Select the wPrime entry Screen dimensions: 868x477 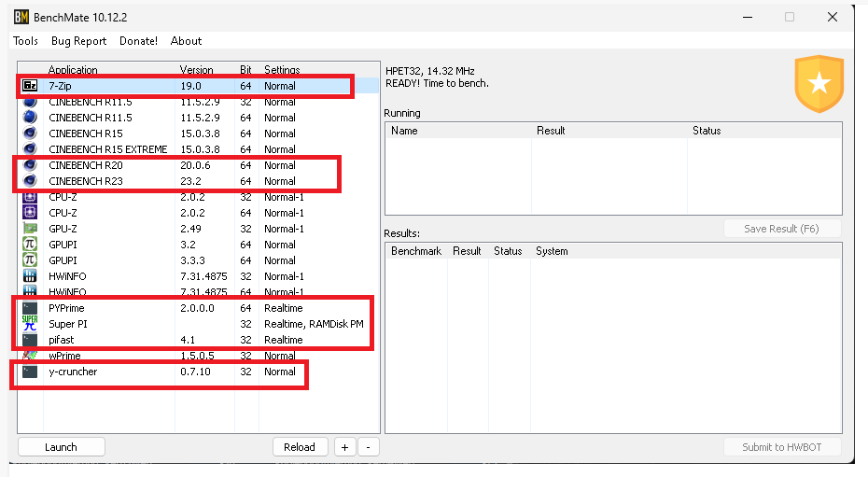point(64,356)
